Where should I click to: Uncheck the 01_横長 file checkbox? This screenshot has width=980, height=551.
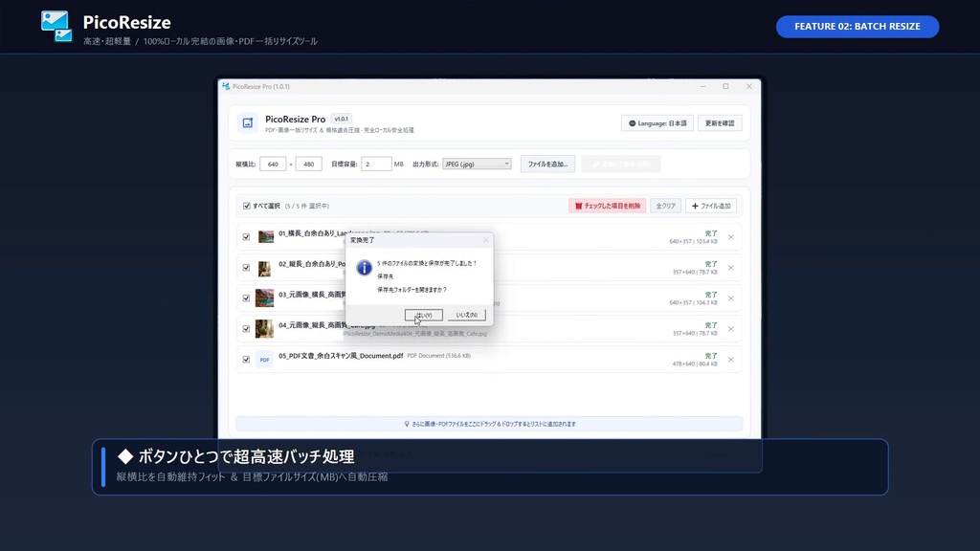246,237
